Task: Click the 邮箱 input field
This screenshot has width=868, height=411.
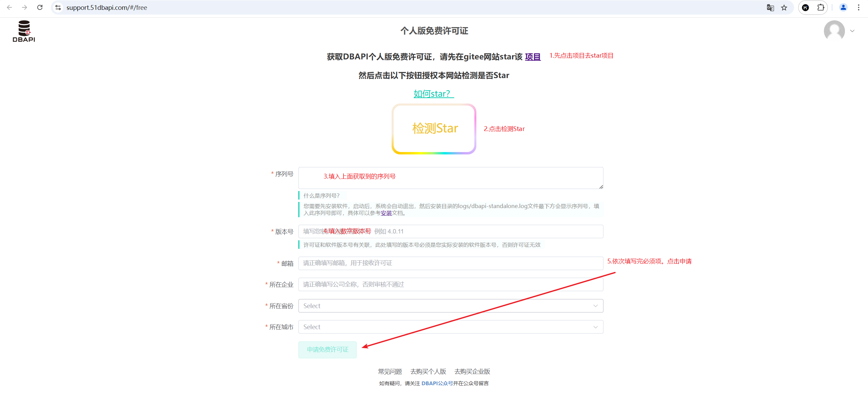Action: pos(450,263)
